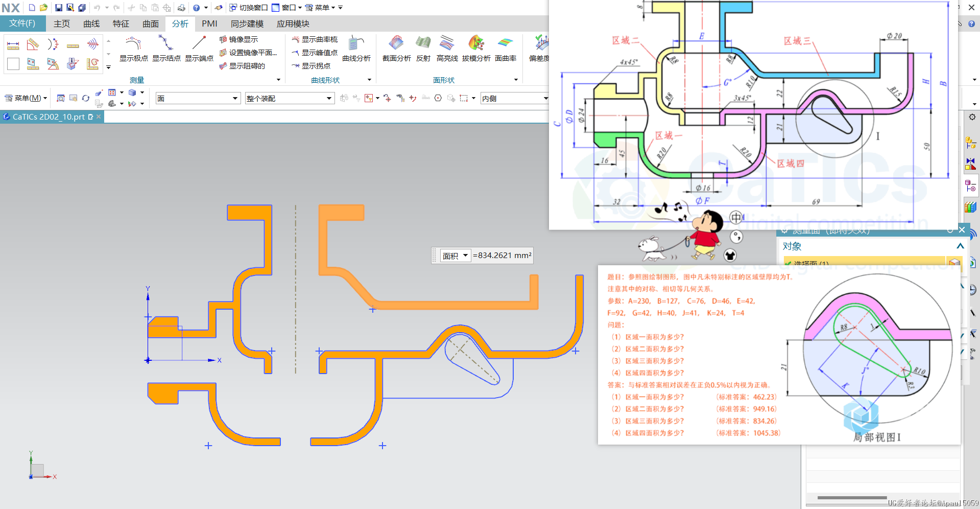Click the Measure Angle icon
Screen dimensions: 980x509
[33, 45]
